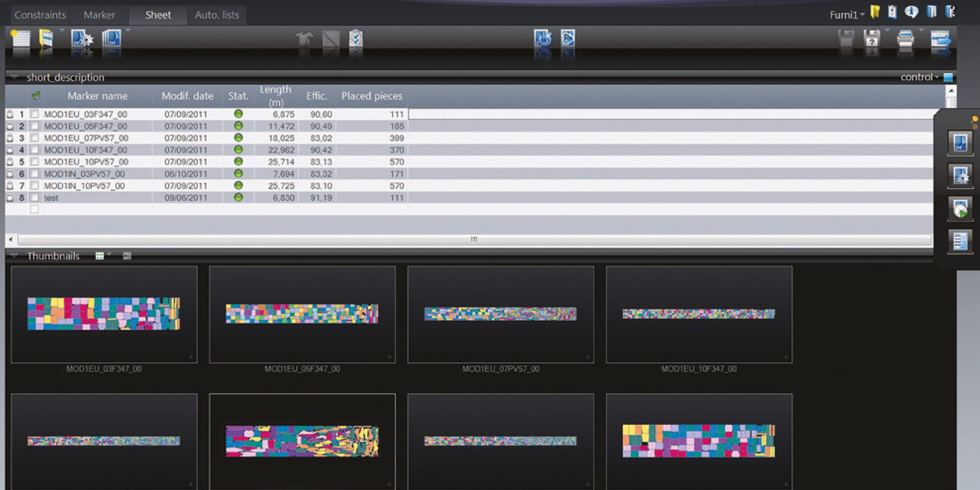Select the MOD1EU_07PV57_00 thumbnail
Screen dimensions: 980x490
coord(500,315)
